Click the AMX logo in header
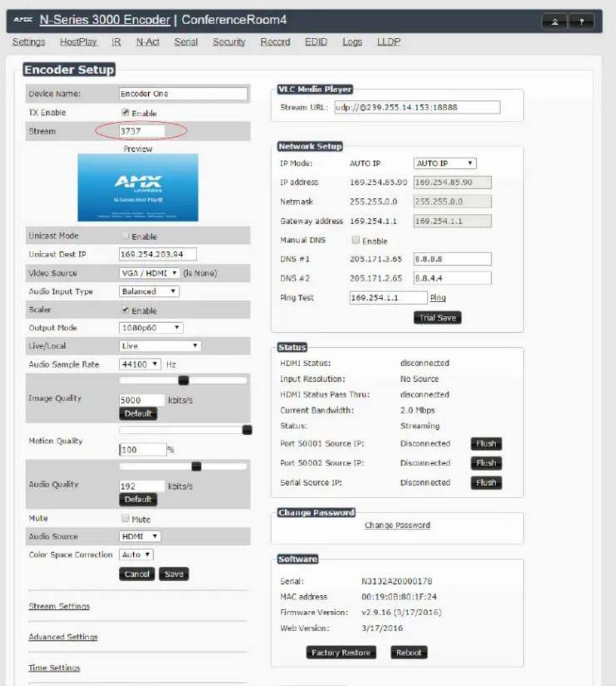This screenshot has width=616, height=686. [x=23, y=20]
